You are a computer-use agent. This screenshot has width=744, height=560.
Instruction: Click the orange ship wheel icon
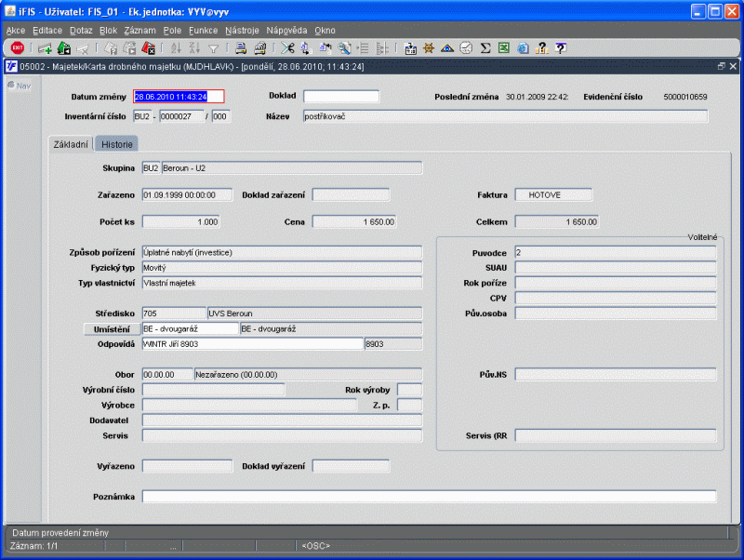[429, 48]
